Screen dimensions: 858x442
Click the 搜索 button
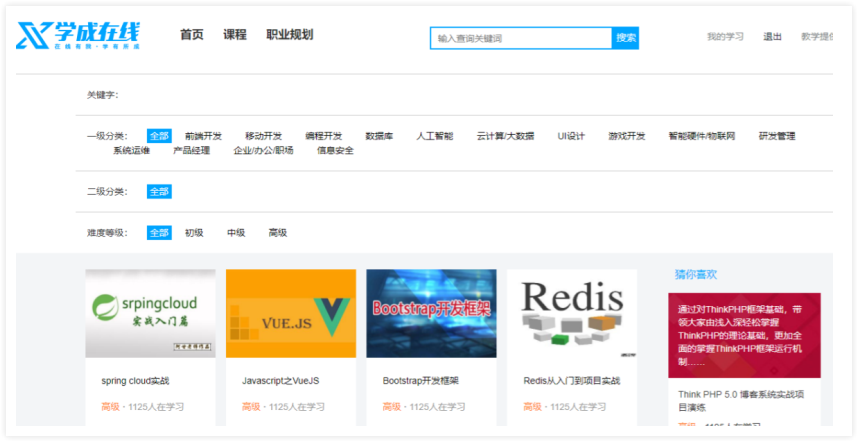(625, 38)
